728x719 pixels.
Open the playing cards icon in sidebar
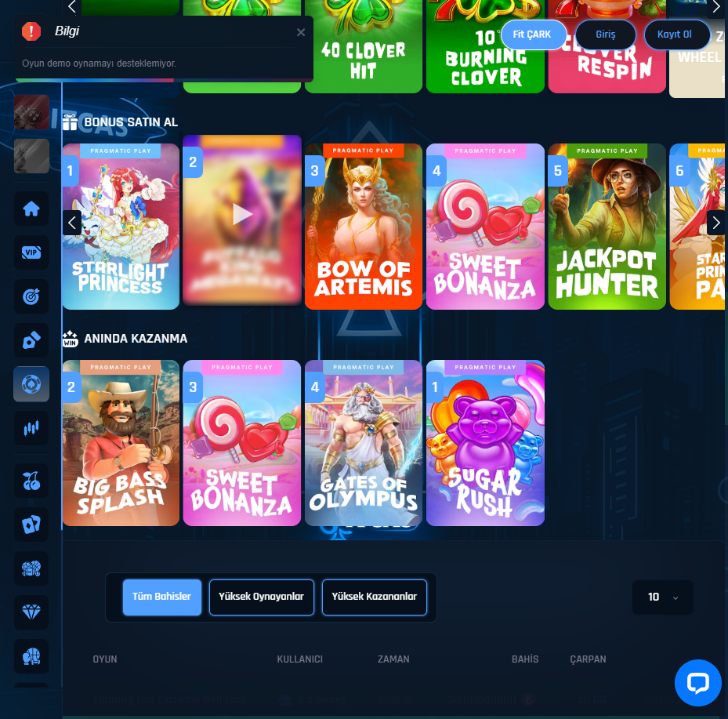pyautogui.click(x=31, y=525)
